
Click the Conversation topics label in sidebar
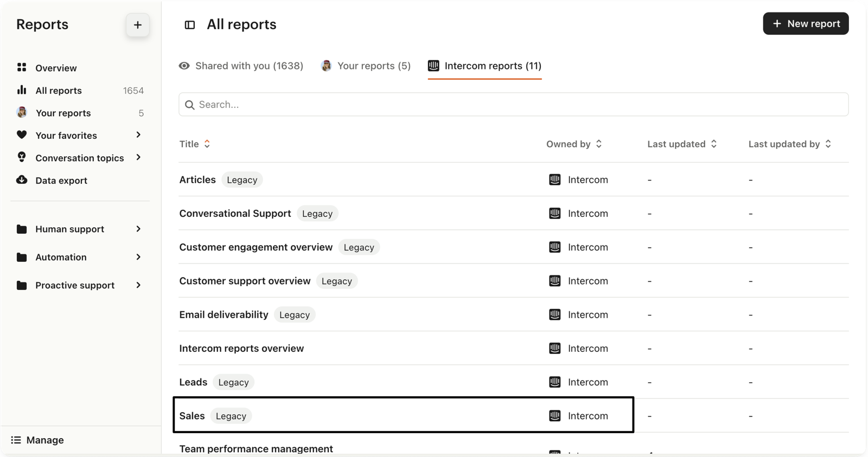click(x=80, y=158)
